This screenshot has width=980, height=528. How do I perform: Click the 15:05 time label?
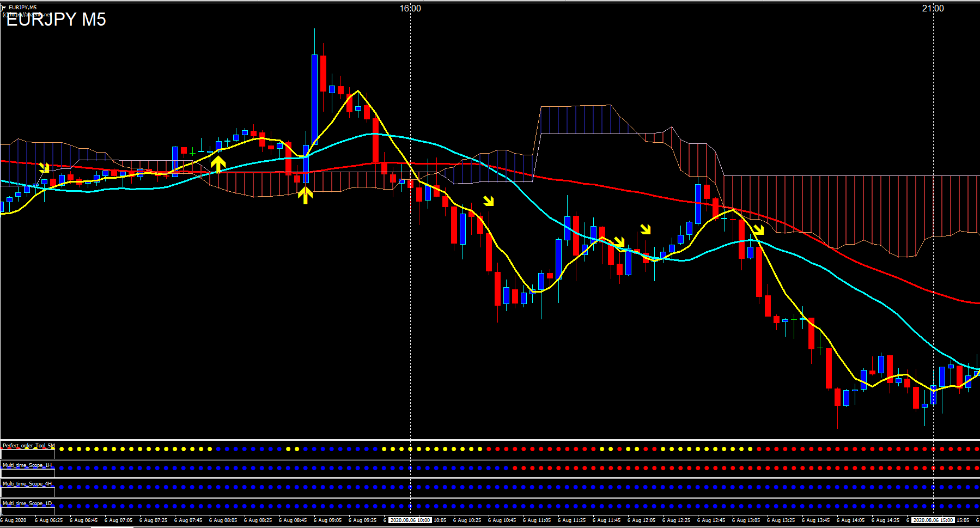pyautogui.click(x=963, y=520)
